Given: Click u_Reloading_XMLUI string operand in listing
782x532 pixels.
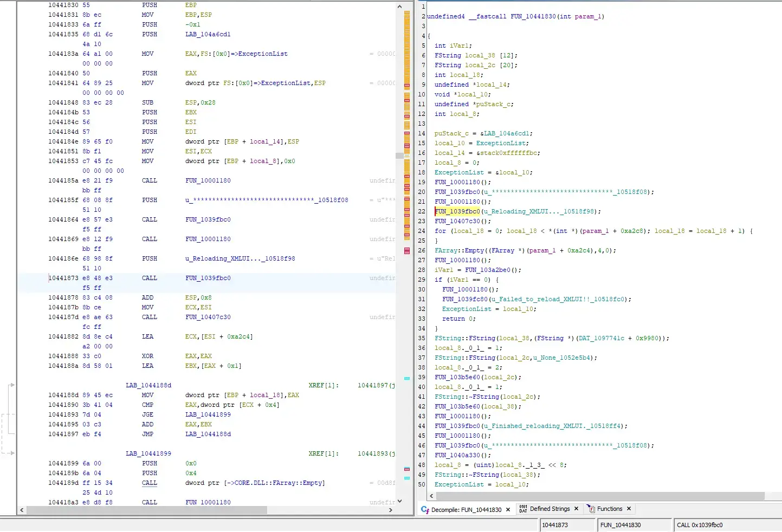Looking at the screenshot, I should click(240, 258).
